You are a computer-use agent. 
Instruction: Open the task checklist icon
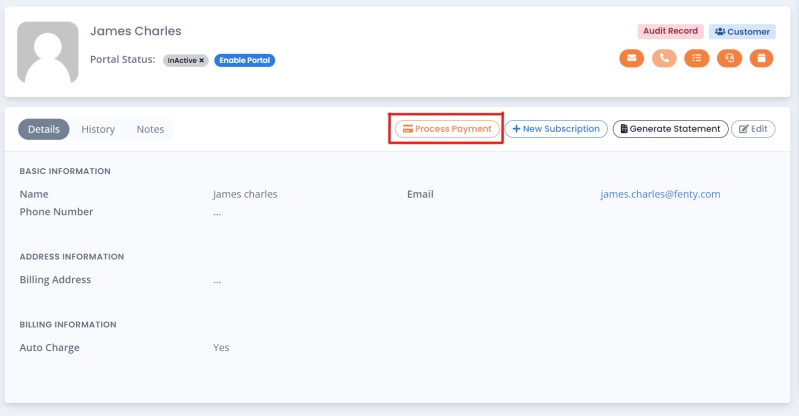click(697, 58)
